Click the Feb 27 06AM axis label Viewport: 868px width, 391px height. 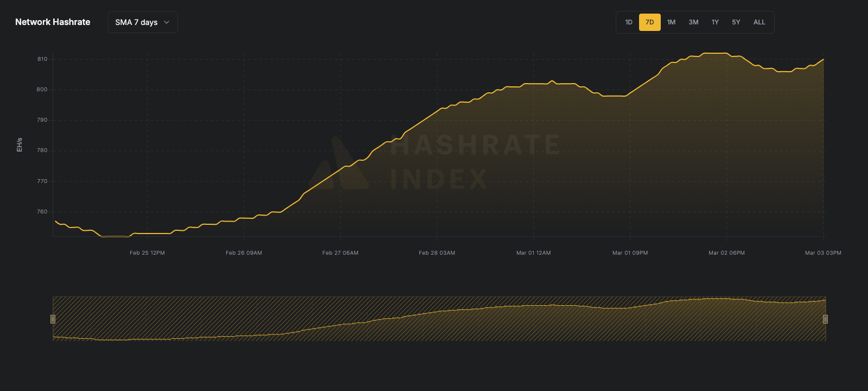pyautogui.click(x=340, y=253)
